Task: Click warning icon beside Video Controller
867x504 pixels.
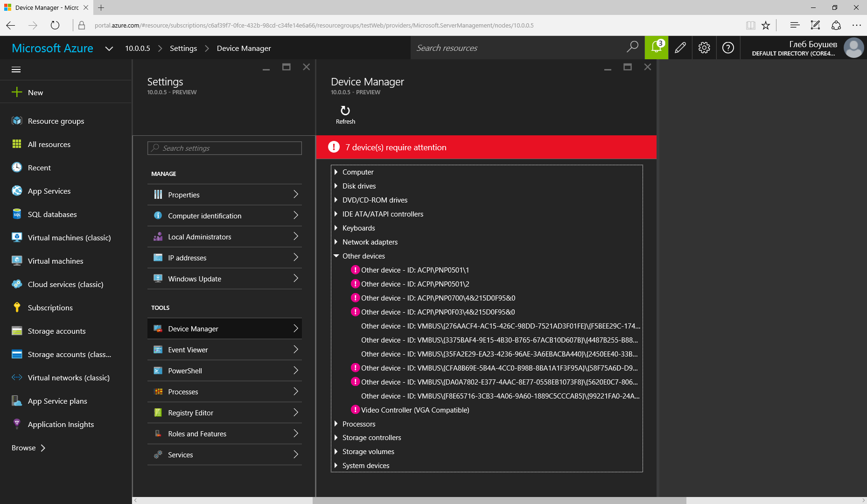Action: 355,410
